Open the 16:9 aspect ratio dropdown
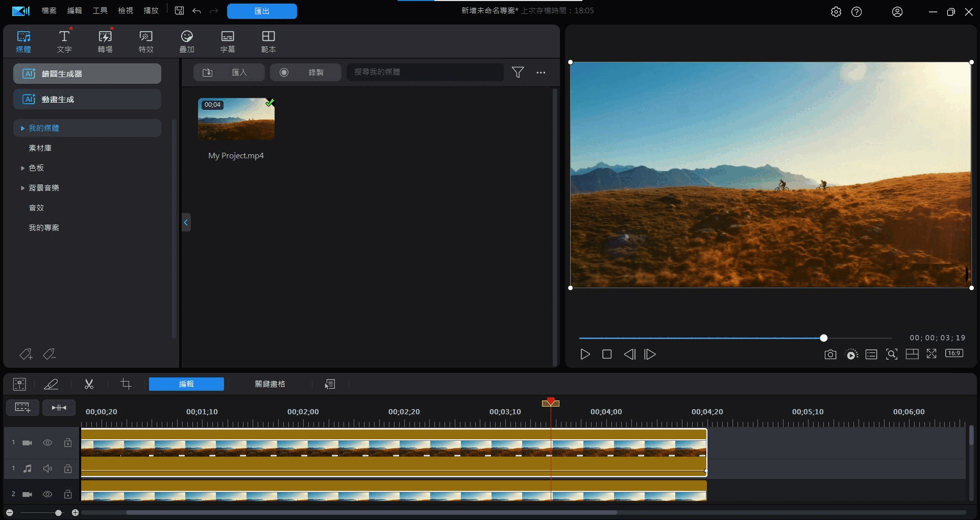Image resolution: width=980 pixels, height=520 pixels. click(954, 353)
